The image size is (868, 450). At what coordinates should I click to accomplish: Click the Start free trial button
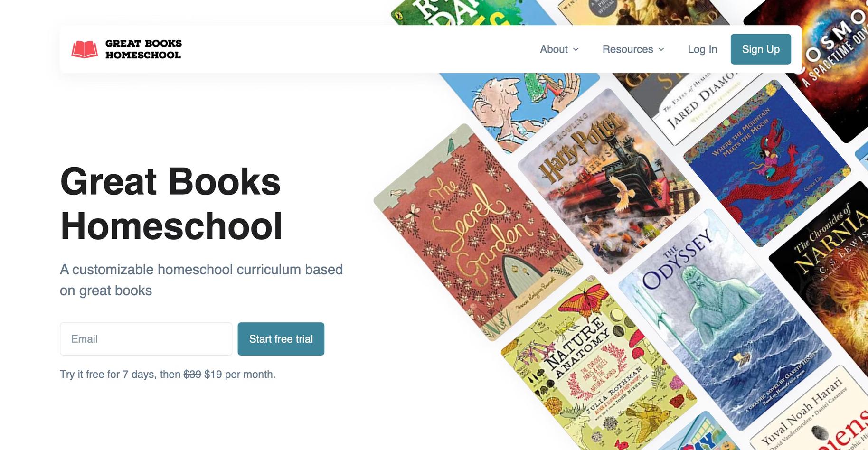pos(281,339)
